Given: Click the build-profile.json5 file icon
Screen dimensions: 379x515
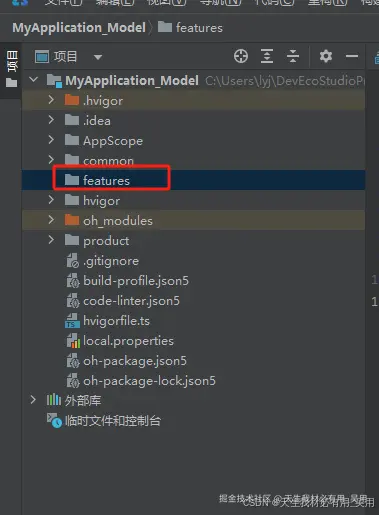Looking at the screenshot, I should pyautogui.click(x=73, y=281).
